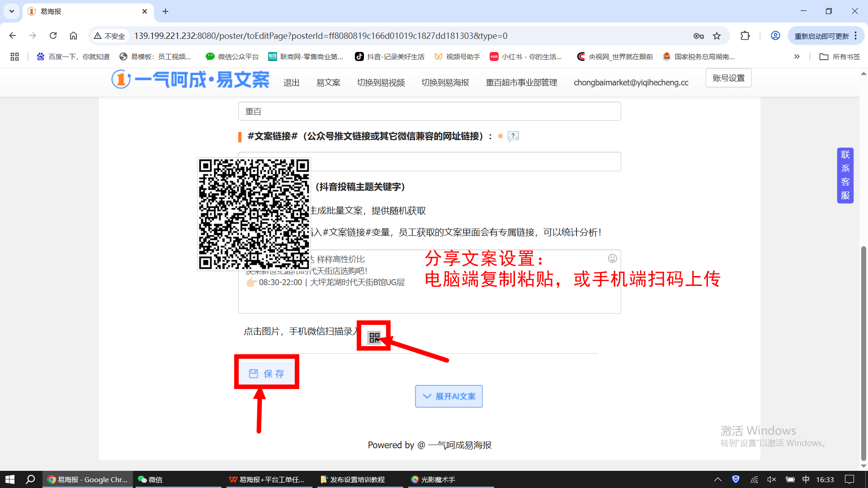The height and width of the screenshot is (488, 868).
Task: Open the taskbar search icon
Action: coord(30,479)
